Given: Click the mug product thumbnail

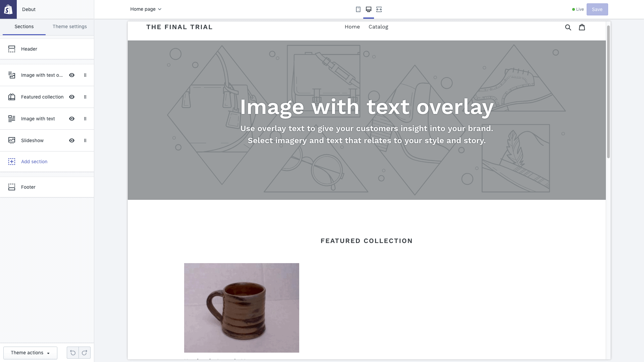Looking at the screenshot, I should (241, 308).
